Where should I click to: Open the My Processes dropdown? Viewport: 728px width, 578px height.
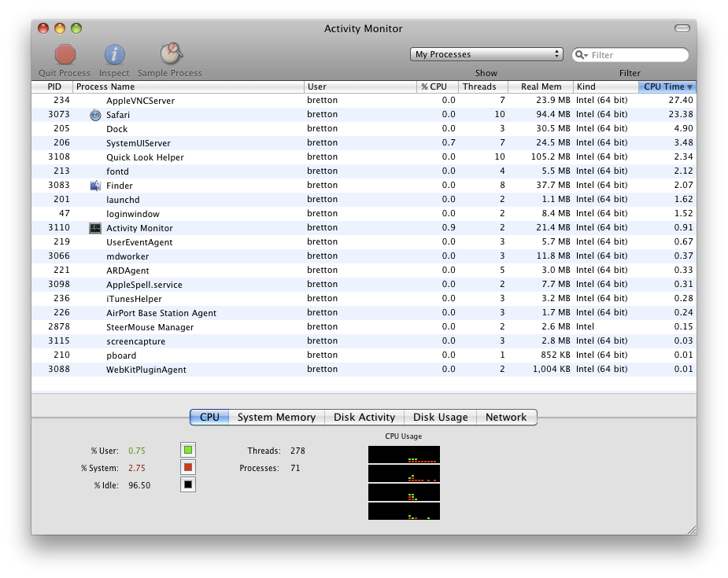[486, 54]
